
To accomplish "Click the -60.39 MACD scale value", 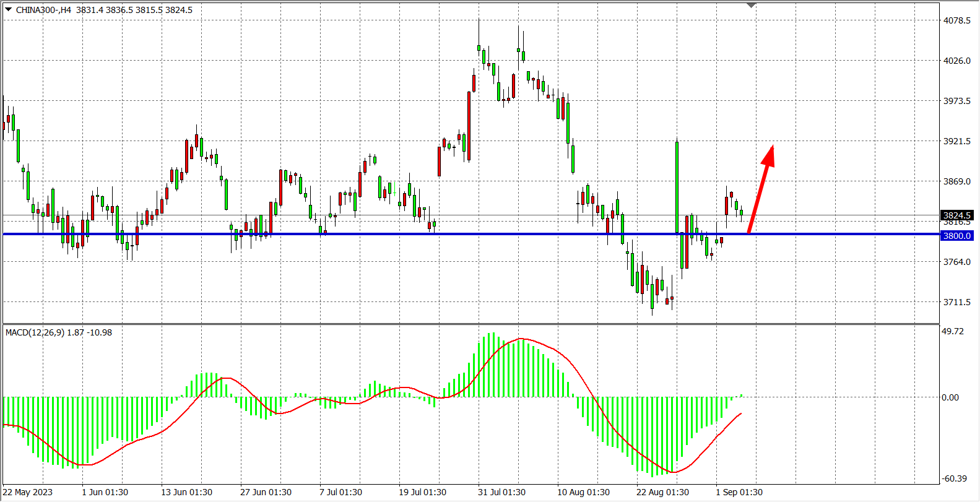I will pyautogui.click(x=954, y=478).
